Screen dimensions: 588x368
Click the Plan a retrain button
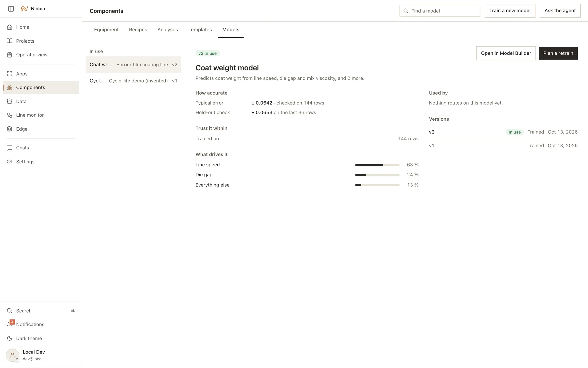click(x=558, y=53)
